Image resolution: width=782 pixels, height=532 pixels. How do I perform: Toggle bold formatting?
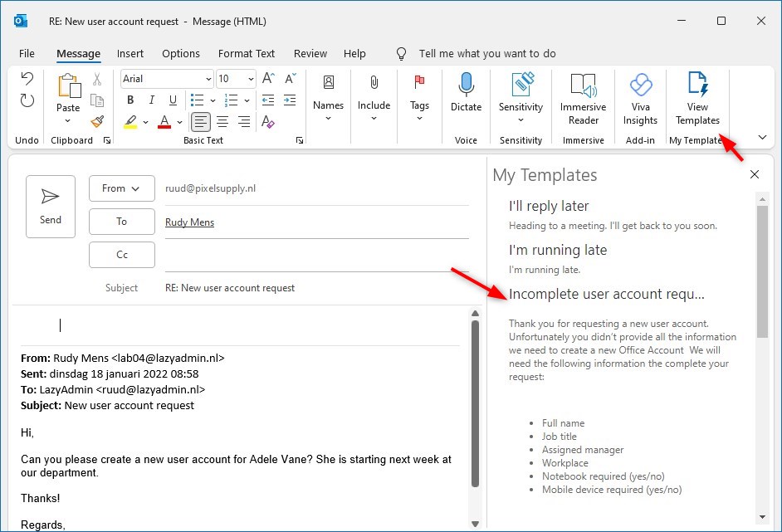(130, 99)
